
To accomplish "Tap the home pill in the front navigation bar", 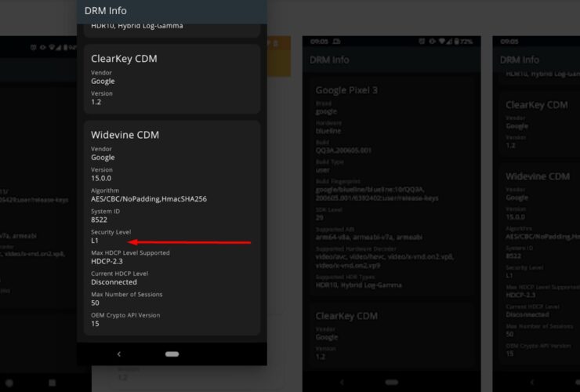I will coord(172,354).
